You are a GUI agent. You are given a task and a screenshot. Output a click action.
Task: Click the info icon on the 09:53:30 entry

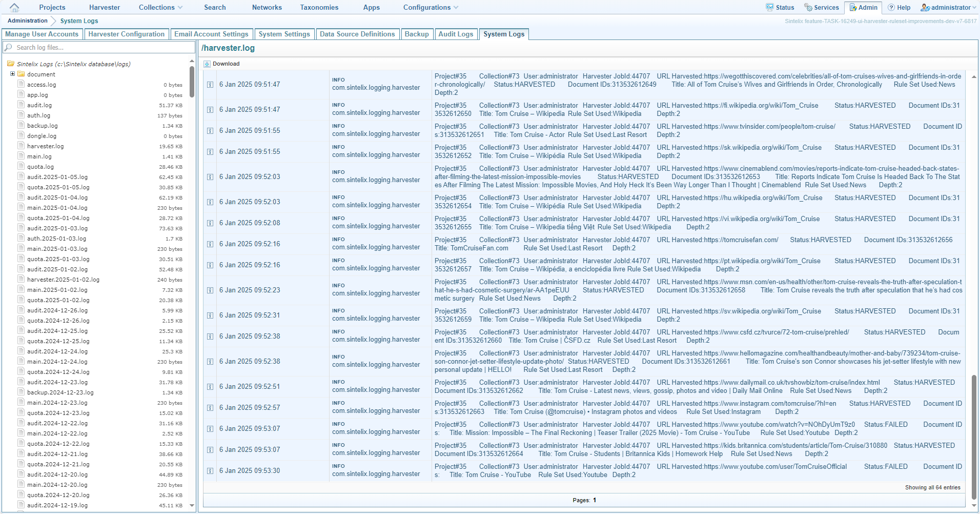210,471
